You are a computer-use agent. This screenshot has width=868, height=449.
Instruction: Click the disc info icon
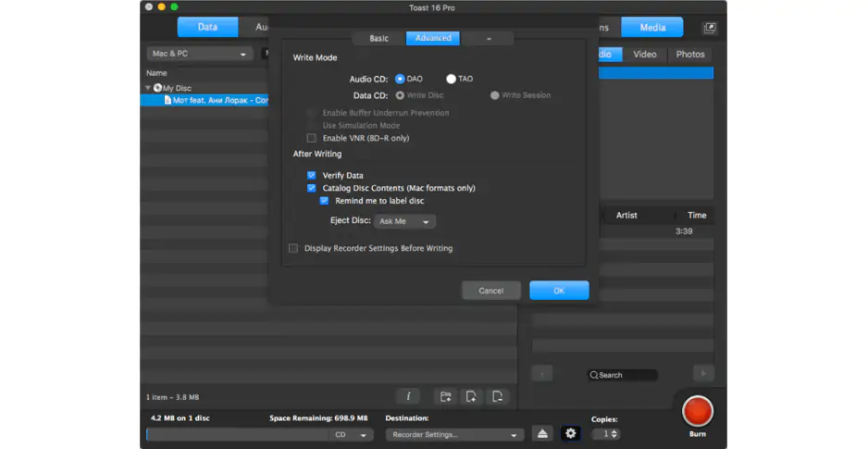point(407,396)
